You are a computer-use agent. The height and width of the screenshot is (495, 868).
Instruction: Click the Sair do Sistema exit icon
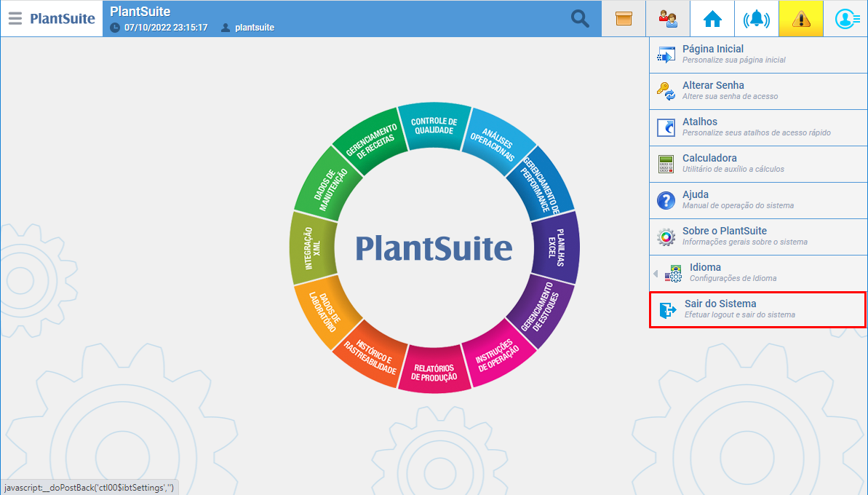668,310
